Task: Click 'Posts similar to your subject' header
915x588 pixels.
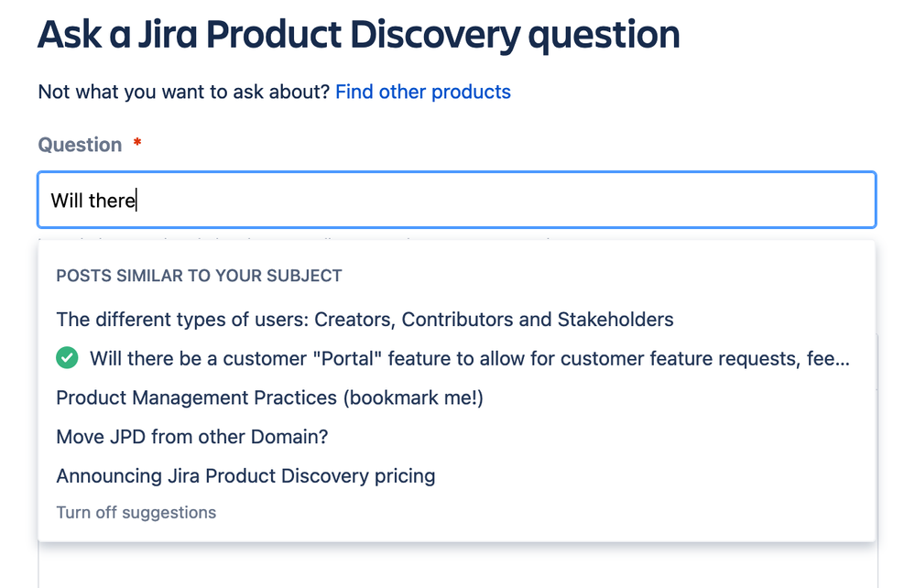Action: point(199,276)
